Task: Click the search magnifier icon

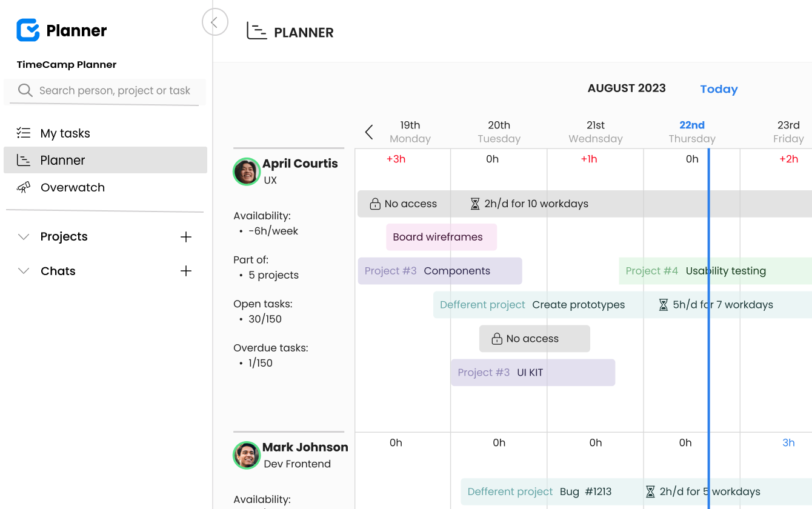Action: click(25, 91)
